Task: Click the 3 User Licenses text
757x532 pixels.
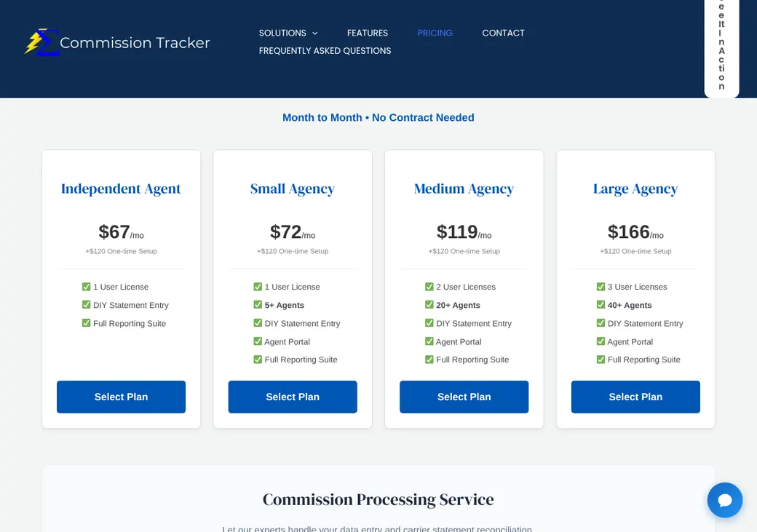Action: click(x=638, y=287)
